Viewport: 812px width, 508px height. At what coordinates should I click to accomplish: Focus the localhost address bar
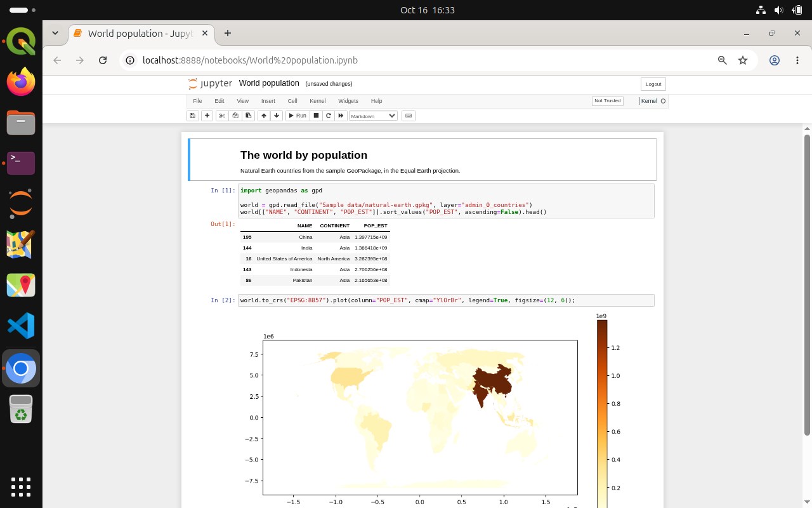pos(419,60)
